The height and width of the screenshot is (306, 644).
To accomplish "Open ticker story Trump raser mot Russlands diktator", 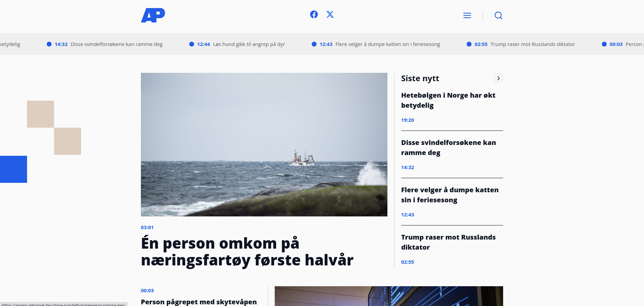I will pyautogui.click(x=532, y=44).
